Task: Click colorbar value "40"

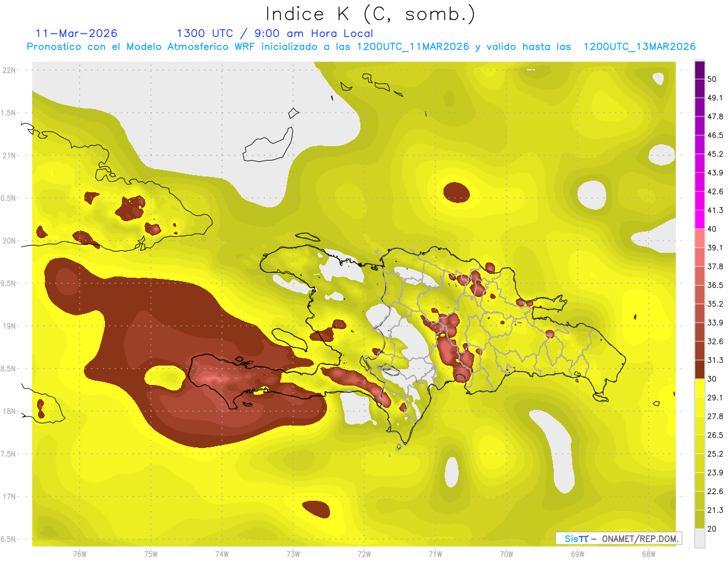Action: (712, 229)
